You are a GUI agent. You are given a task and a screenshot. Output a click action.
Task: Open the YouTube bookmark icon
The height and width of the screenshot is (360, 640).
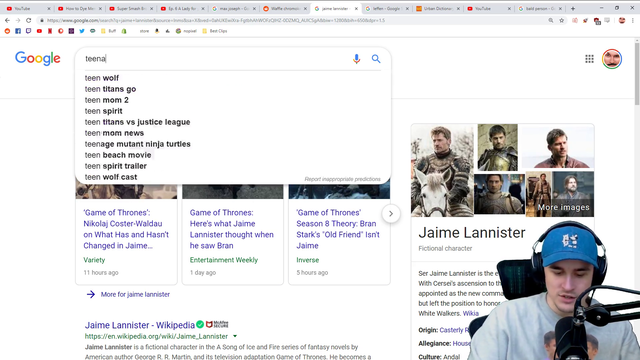[x=39, y=31]
